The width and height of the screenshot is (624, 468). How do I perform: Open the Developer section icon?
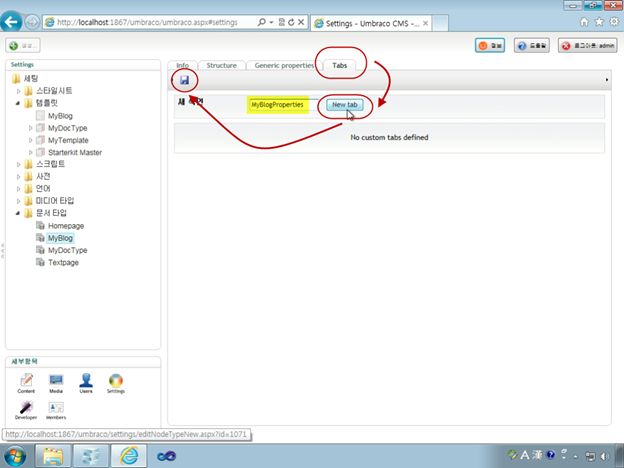[26, 410]
